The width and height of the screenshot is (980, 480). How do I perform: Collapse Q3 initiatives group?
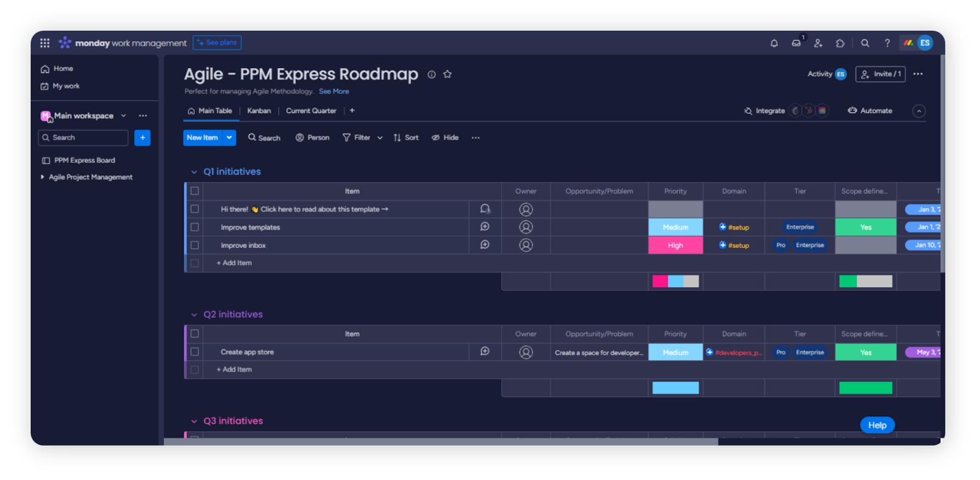[194, 421]
